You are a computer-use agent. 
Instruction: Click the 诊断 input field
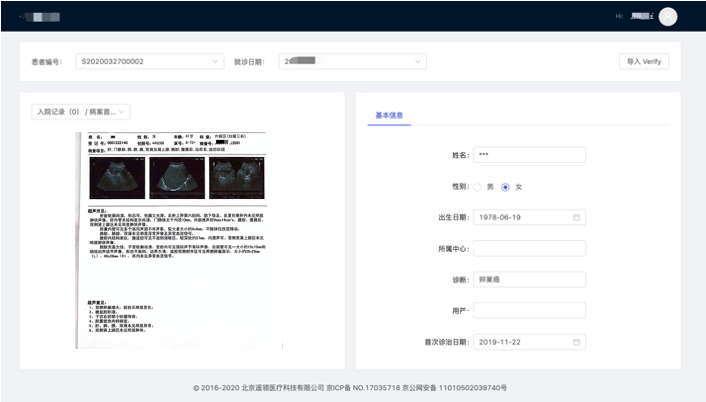pos(529,279)
